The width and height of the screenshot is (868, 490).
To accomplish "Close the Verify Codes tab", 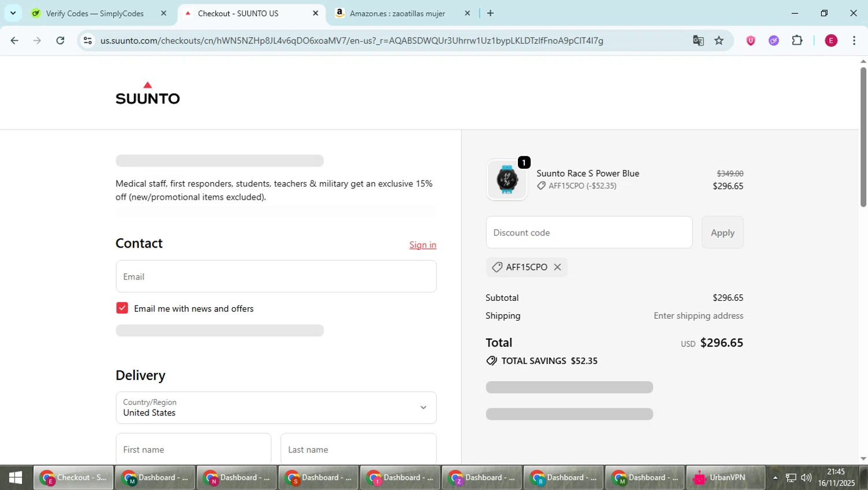I will pos(164,13).
